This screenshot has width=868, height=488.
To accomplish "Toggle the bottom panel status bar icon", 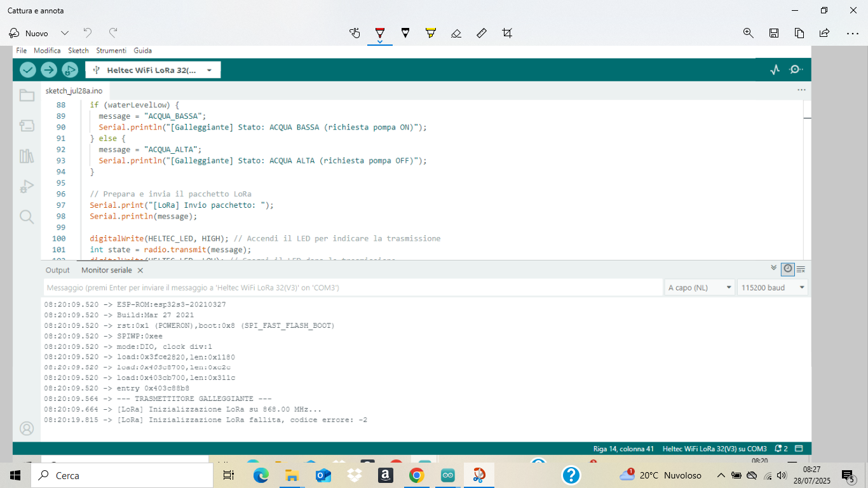I will point(799,449).
